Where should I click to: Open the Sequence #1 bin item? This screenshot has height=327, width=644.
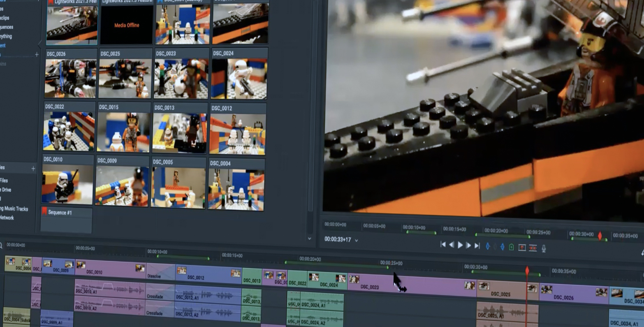tap(66, 220)
